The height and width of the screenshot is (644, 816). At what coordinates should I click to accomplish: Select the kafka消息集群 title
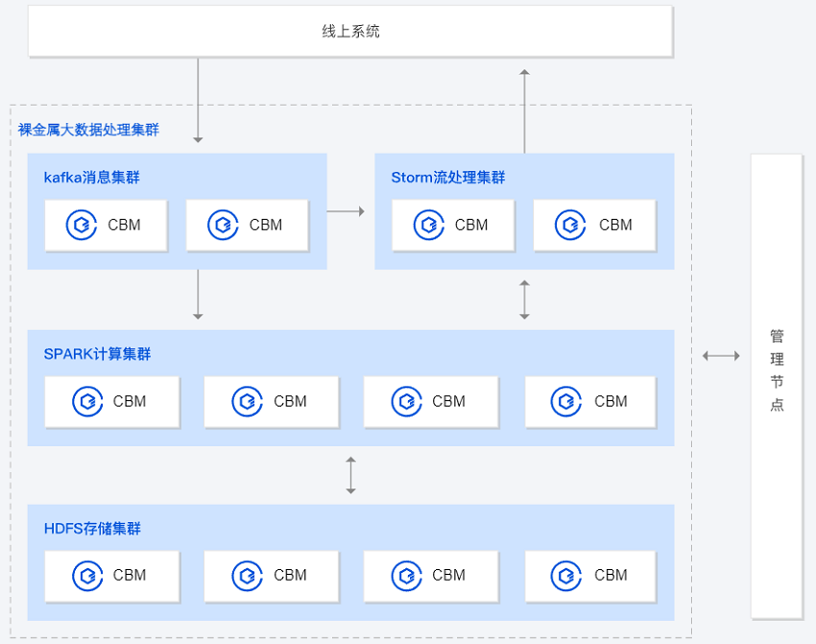tap(91, 178)
